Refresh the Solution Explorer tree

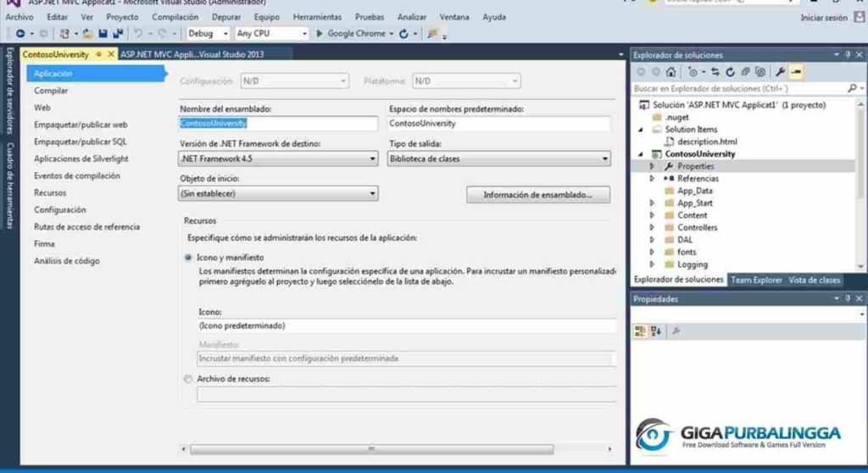730,72
